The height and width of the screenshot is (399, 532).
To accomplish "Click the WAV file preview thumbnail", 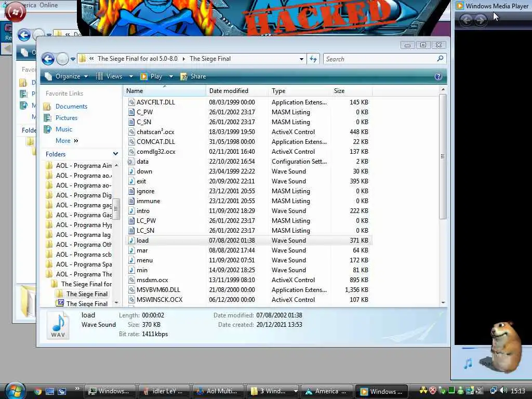I will click(x=58, y=325).
